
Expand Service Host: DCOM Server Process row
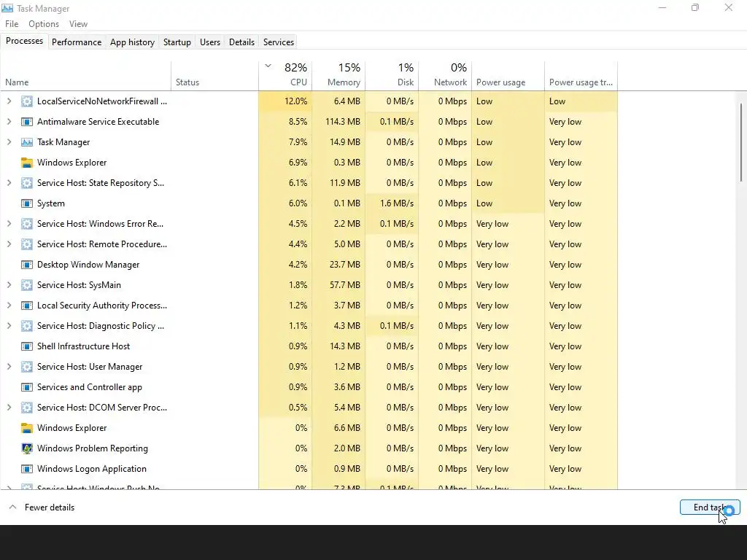pos(9,408)
